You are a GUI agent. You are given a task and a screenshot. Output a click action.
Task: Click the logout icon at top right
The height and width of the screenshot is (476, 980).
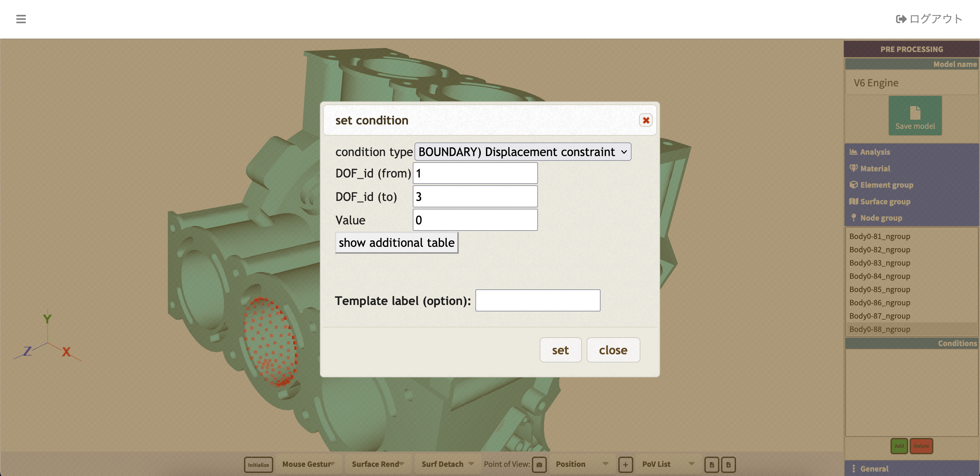[901, 19]
